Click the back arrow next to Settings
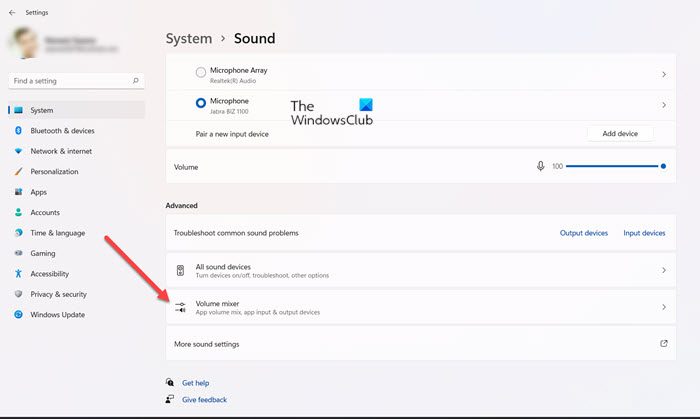 (x=12, y=12)
